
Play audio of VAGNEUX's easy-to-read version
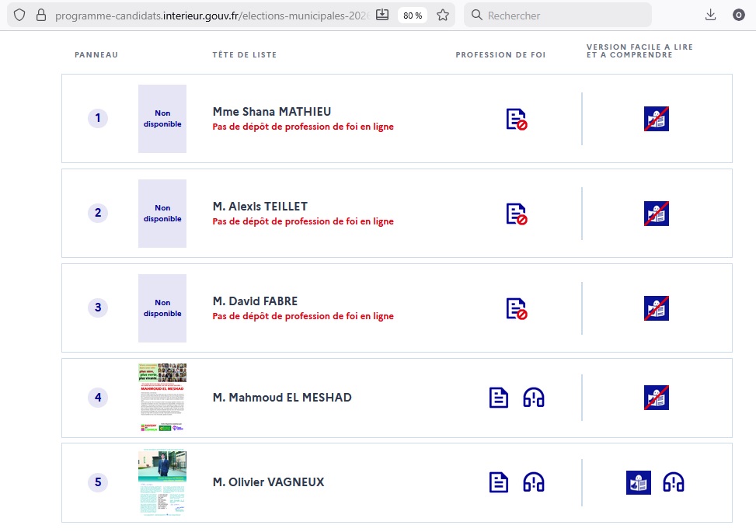(x=674, y=482)
